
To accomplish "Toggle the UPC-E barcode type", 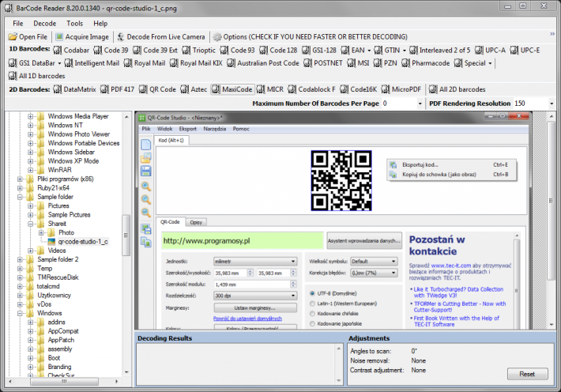I will pos(525,50).
